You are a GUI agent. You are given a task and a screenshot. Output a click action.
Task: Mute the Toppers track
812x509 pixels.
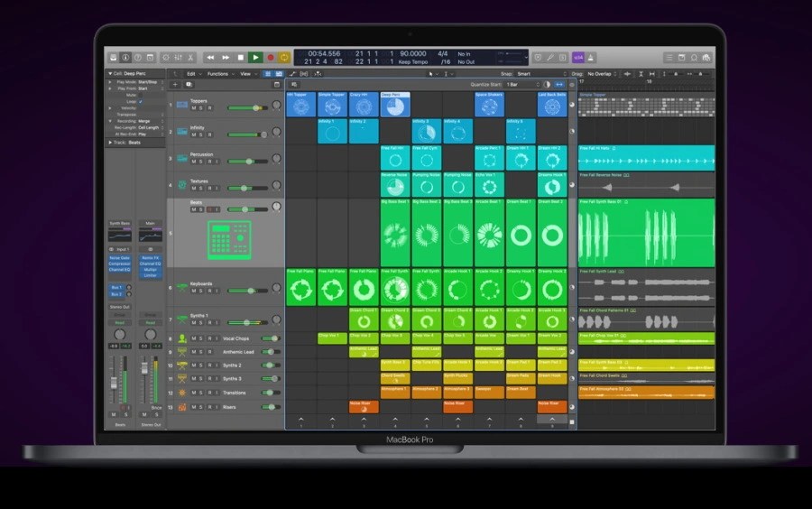point(194,108)
